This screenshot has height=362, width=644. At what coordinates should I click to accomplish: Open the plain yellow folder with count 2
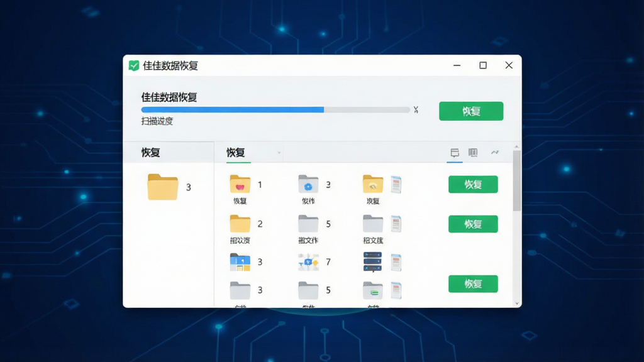(x=240, y=223)
